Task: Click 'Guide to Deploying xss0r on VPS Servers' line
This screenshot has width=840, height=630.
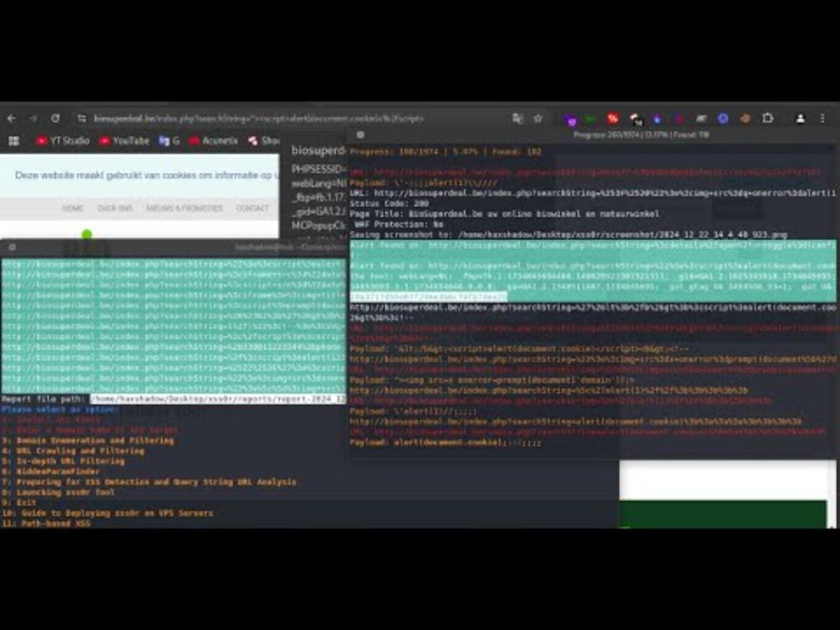Action: [x=108, y=513]
